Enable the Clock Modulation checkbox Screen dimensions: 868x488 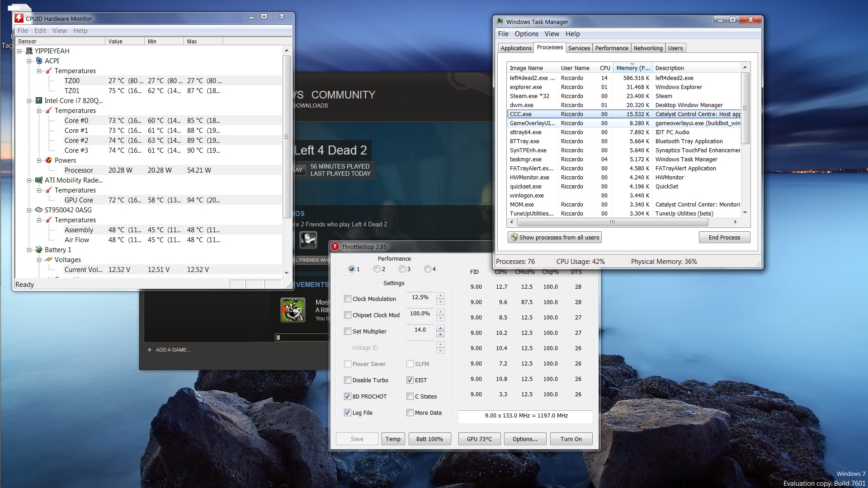pyautogui.click(x=348, y=299)
